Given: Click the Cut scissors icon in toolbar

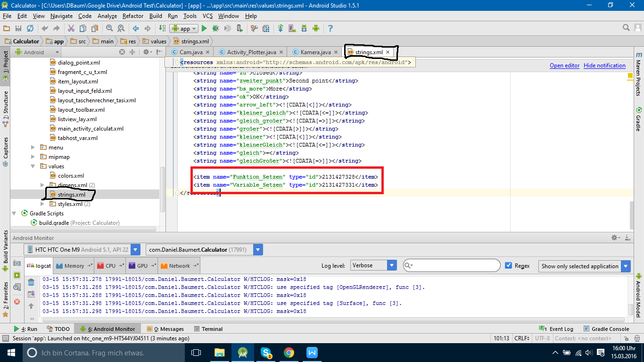Looking at the screenshot, I should coord(71,28).
